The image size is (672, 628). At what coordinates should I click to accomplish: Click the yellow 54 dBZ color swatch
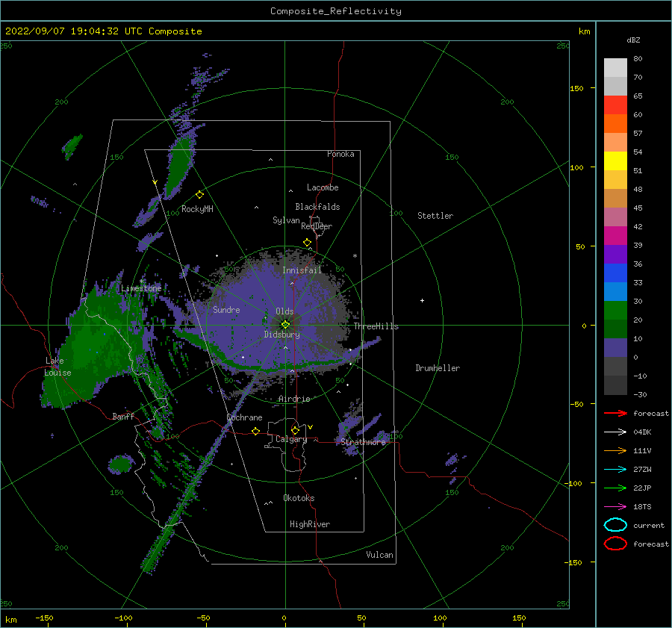pyautogui.click(x=615, y=161)
